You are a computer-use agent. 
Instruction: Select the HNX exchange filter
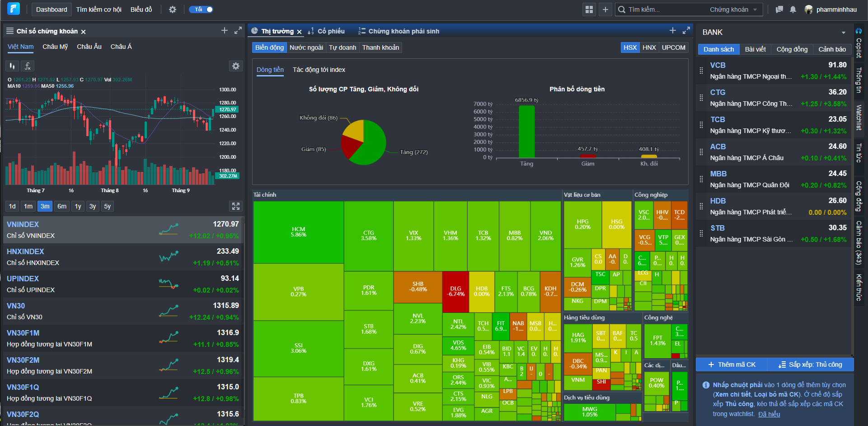[649, 47]
